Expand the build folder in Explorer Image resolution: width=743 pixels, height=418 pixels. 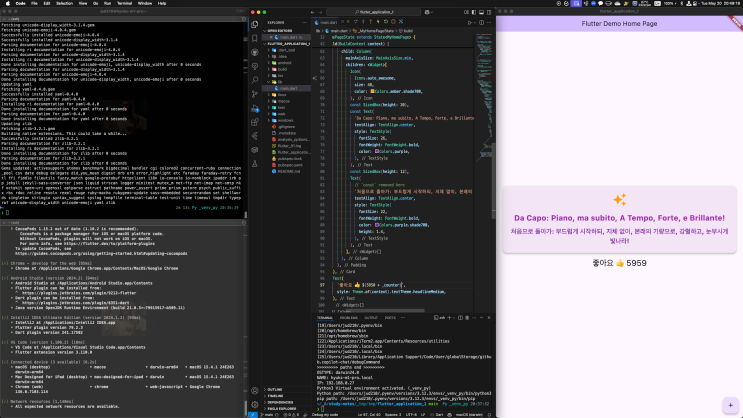click(x=282, y=69)
